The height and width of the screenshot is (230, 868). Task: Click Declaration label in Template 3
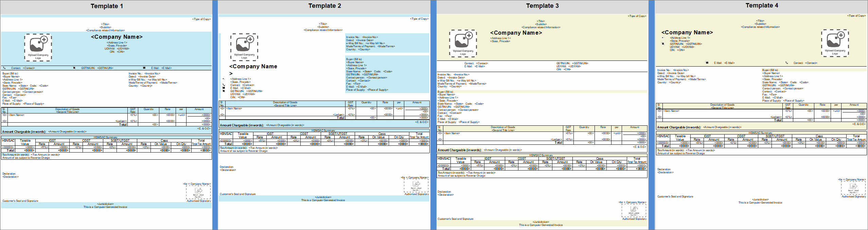pyautogui.click(x=444, y=192)
